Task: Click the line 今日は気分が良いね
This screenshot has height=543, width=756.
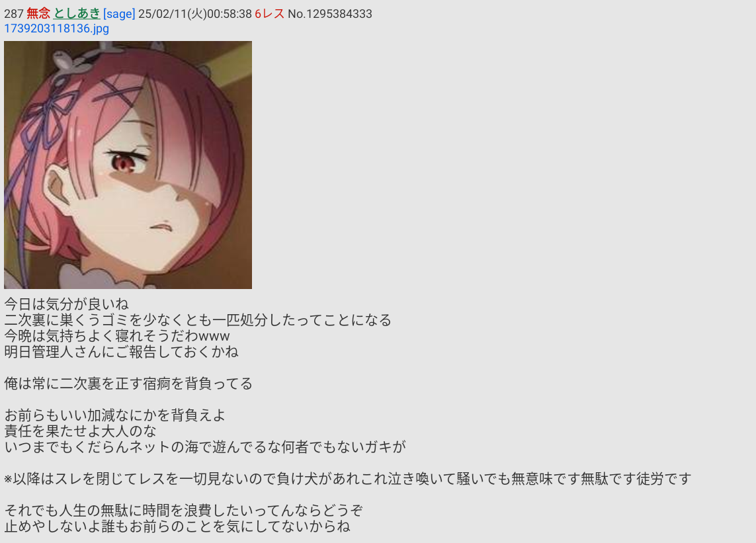Action: pos(67,304)
